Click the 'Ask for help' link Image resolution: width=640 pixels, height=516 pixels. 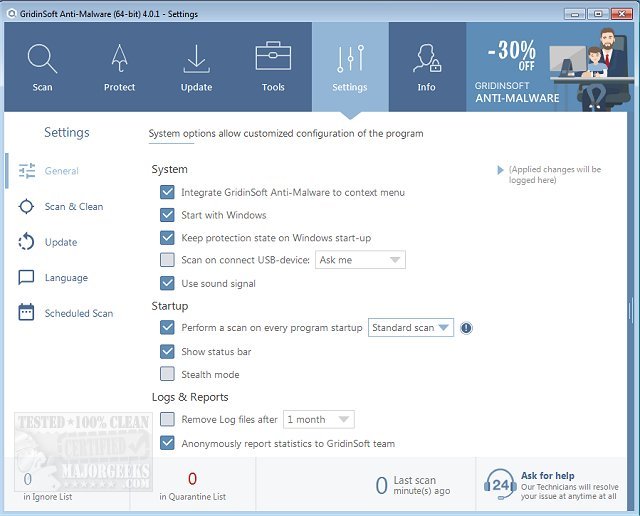[x=547, y=476]
